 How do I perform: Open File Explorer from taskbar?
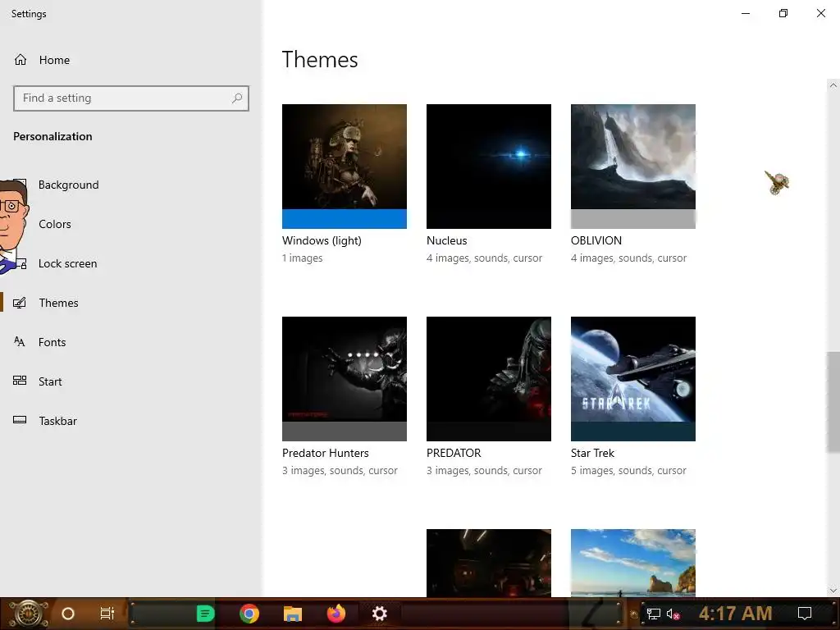click(293, 614)
